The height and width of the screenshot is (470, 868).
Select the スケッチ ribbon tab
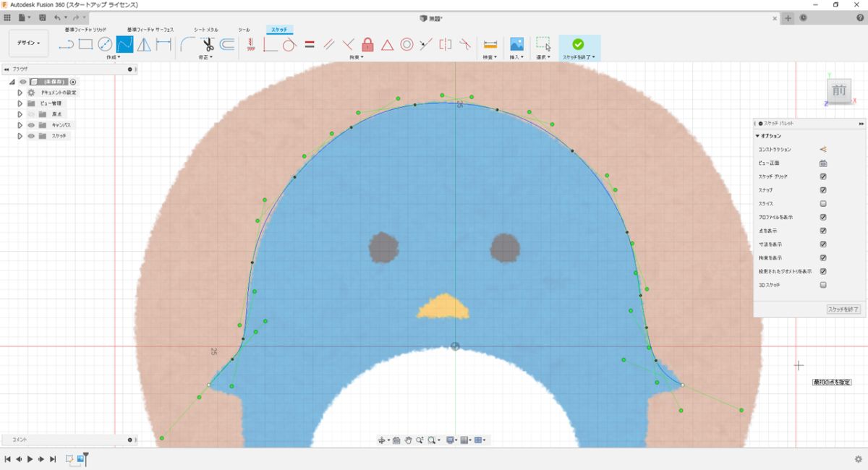pos(278,30)
